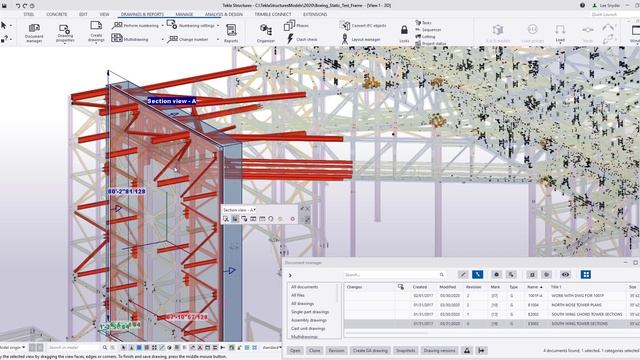This screenshot has height=360, width=640.
Task: Open the Document manager ribbon icon
Action: click(34, 32)
